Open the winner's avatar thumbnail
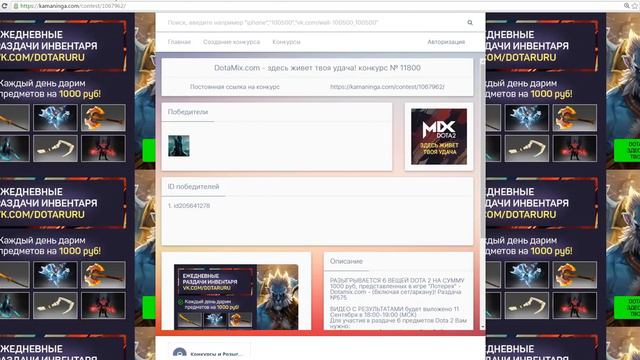The image size is (640, 360). click(179, 146)
